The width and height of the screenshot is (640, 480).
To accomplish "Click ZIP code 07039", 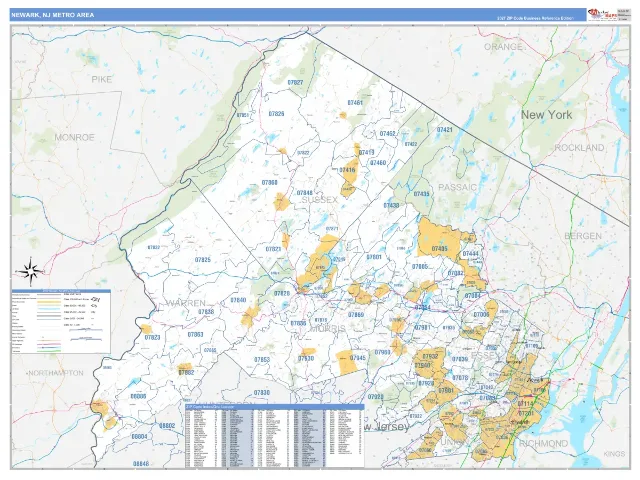I will pos(460,359).
